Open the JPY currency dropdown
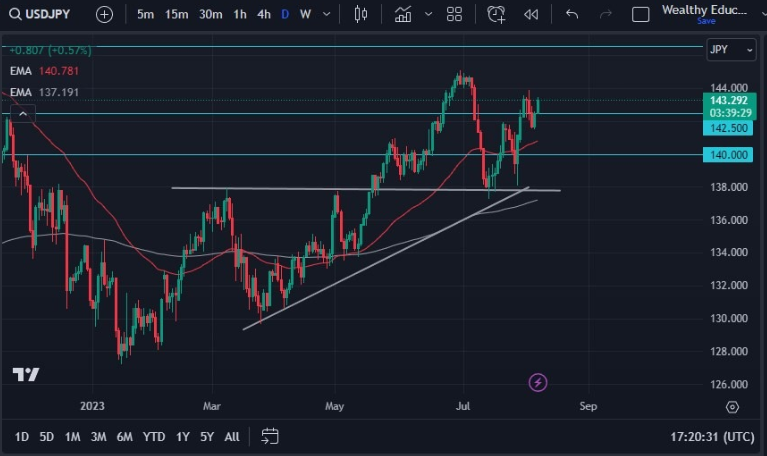 [720, 49]
